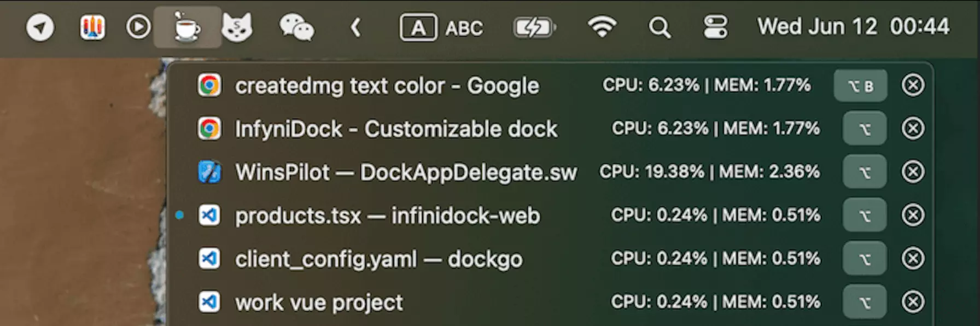
Task: Open Control Center toggles icon
Action: coord(715,27)
